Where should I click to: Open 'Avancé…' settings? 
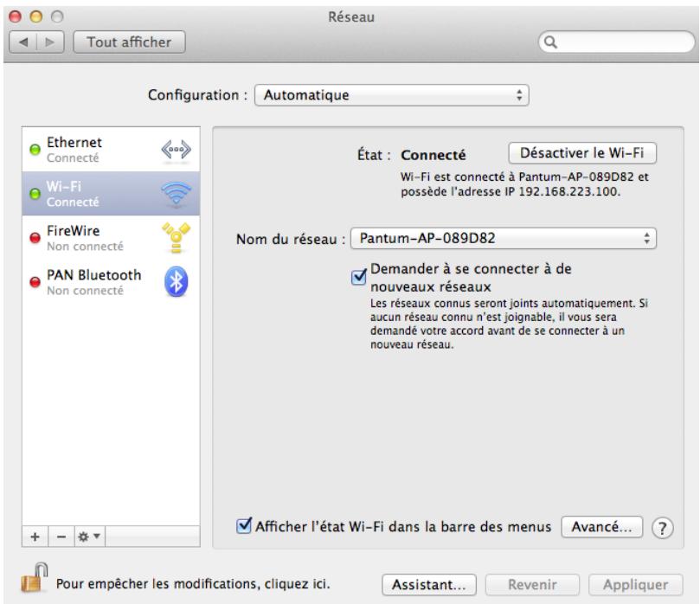(x=601, y=525)
